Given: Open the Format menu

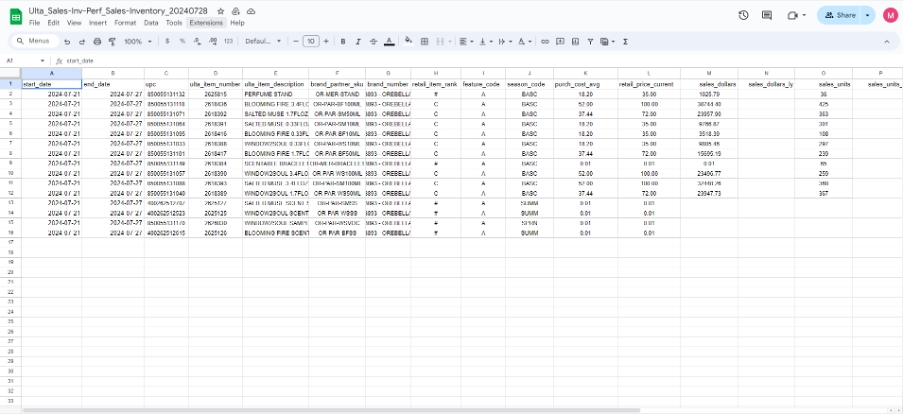Looking at the screenshot, I should coord(125,22).
